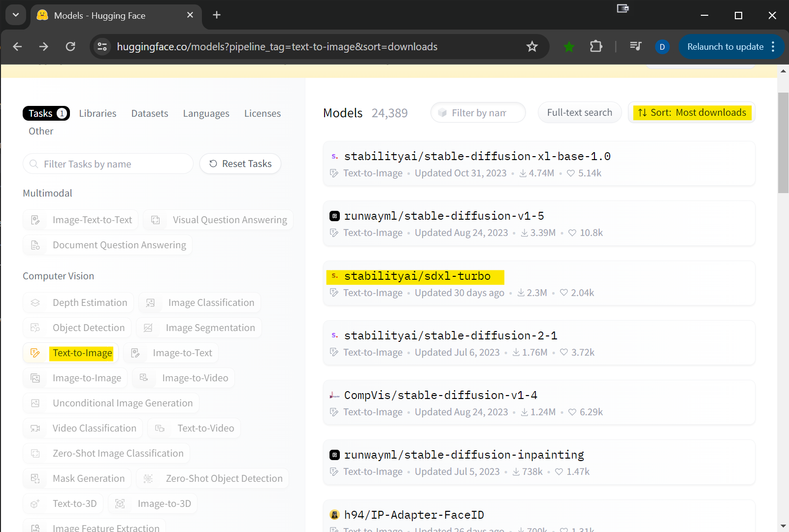Reload the page with refresh icon
Image resolution: width=789 pixels, height=532 pixels.
click(70, 47)
